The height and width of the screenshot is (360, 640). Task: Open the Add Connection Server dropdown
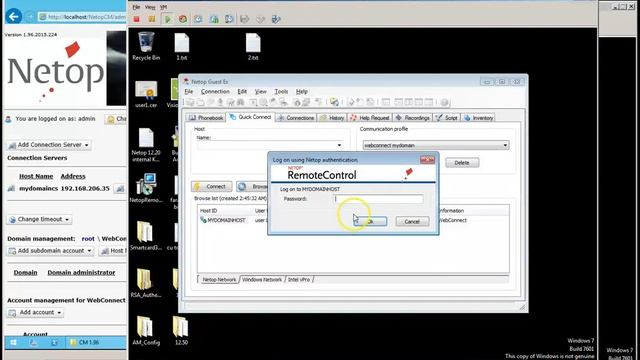tap(49, 145)
